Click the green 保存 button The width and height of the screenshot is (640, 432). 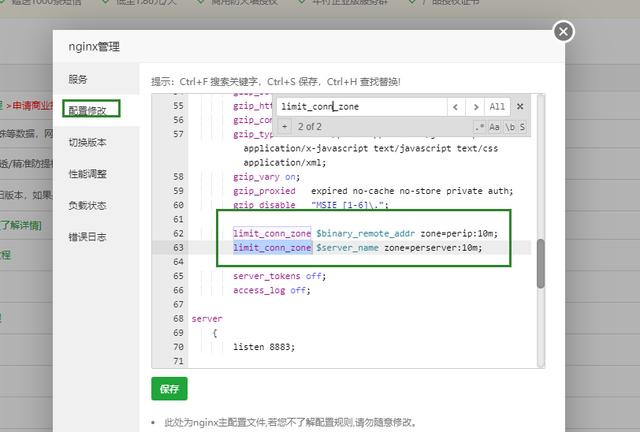click(x=169, y=389)
